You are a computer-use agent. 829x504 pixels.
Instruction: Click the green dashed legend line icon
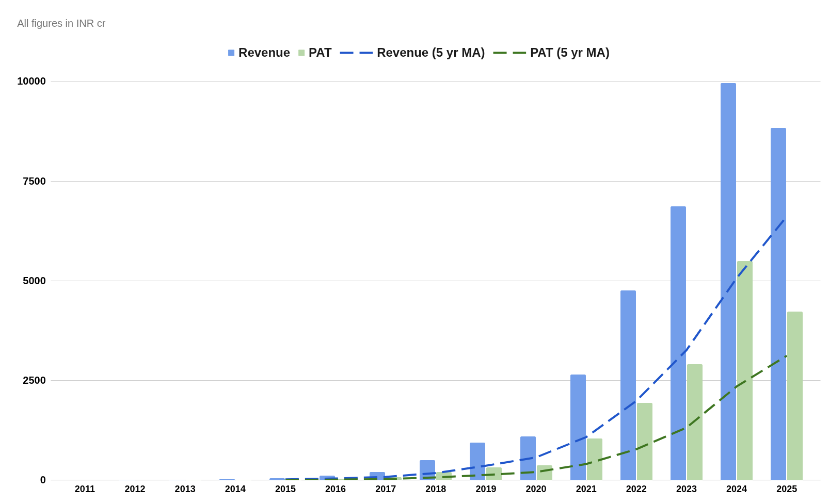[509, 53]
